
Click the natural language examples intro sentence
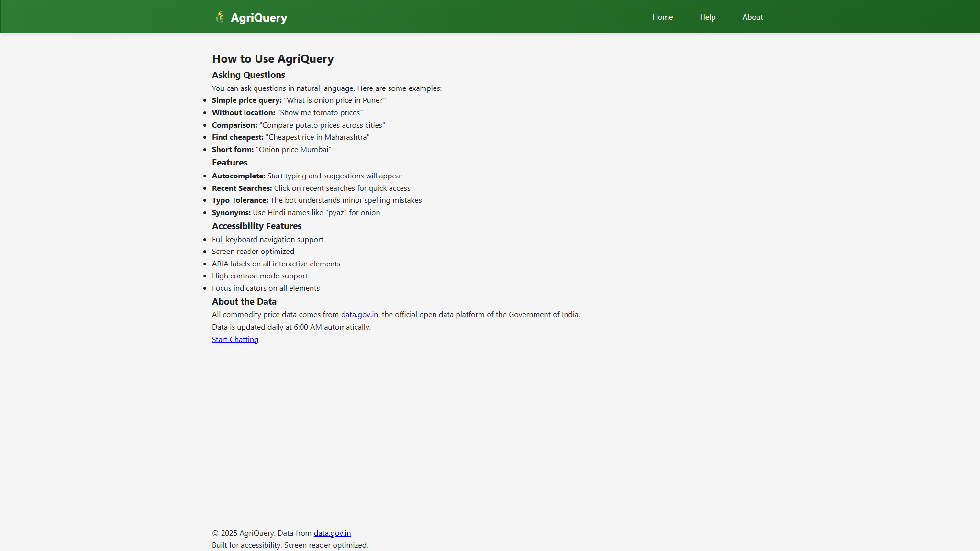(327, 88)
